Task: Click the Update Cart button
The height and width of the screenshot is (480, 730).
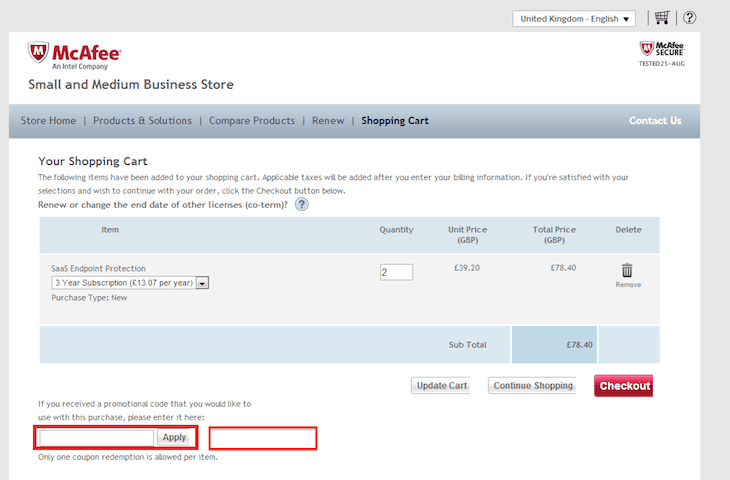Action: click(x=441, y=386)
